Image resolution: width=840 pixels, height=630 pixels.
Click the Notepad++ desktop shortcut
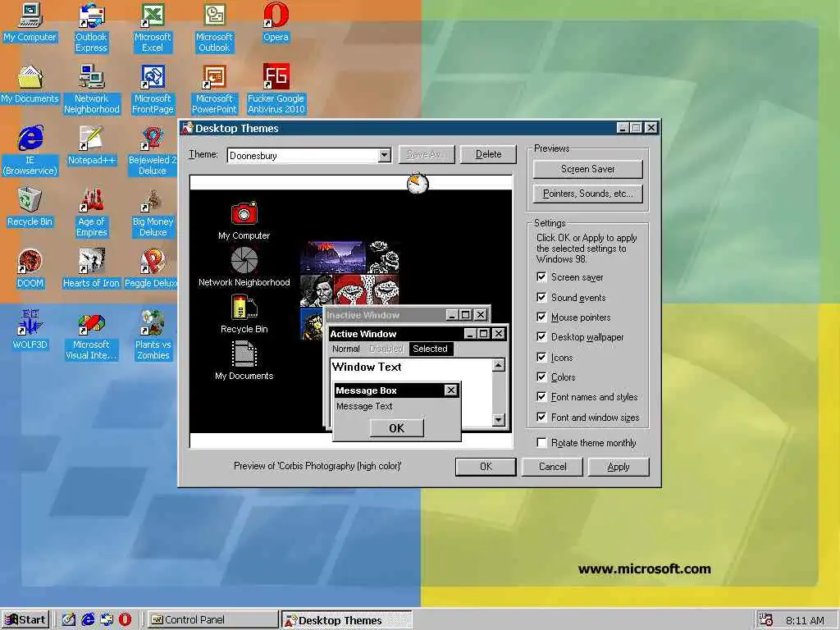(x=92, y=146)
